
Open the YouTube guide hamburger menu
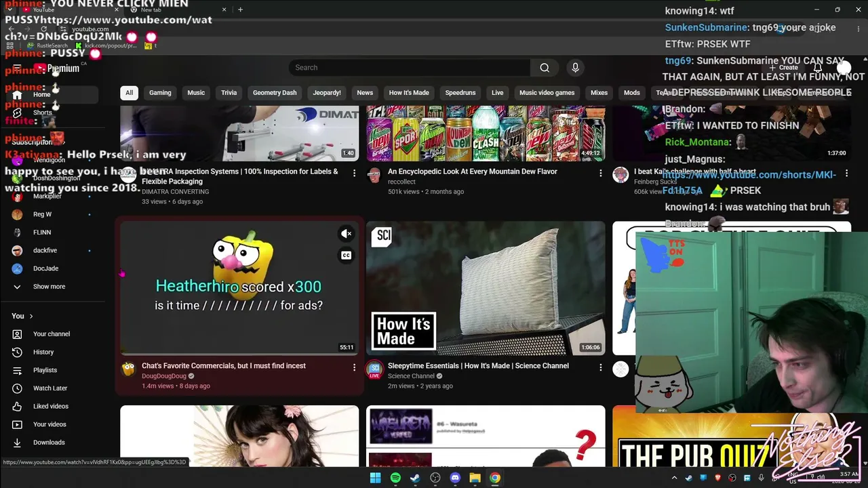coord(17,68)
